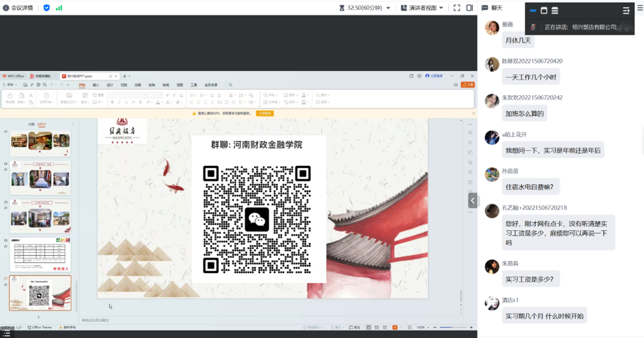Click the 加班怎么算的 chat message
Image resolution: width=644 pixels, height=338 pixels.
[x=525, y=114]
